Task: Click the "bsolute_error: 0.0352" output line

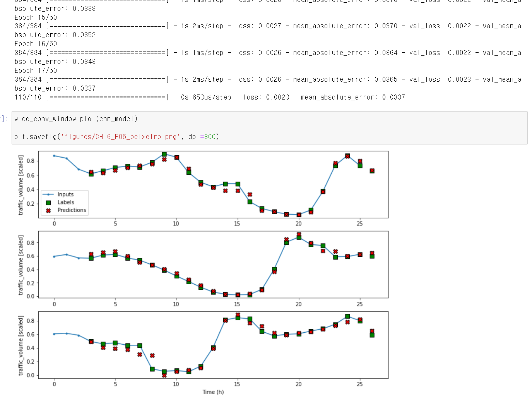Action: tap(55, 35)
